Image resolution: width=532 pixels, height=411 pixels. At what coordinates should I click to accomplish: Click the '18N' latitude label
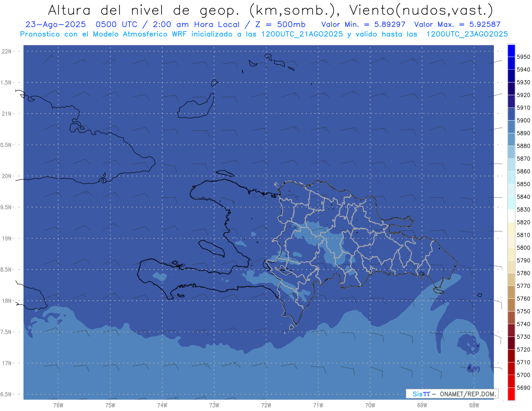click(8, 301)
